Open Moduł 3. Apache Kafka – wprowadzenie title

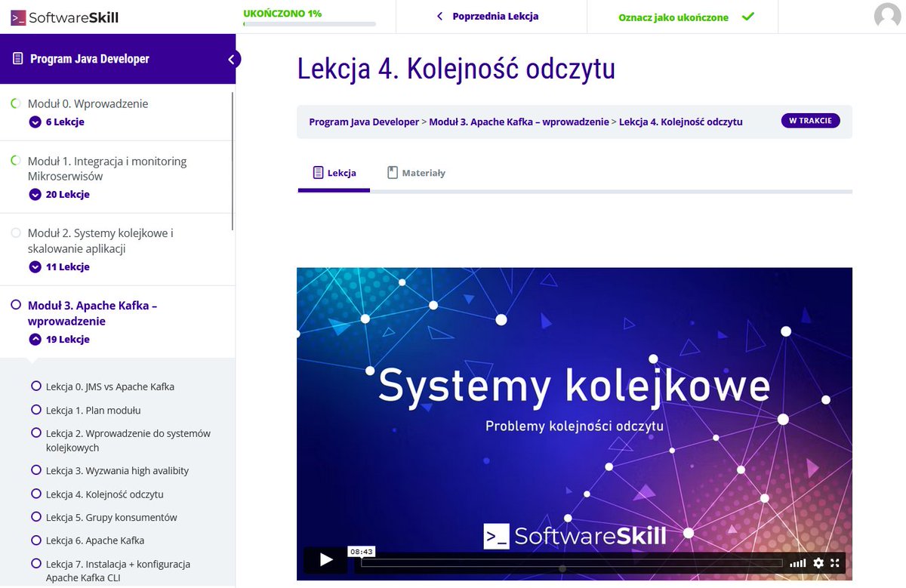pos(92,313)
